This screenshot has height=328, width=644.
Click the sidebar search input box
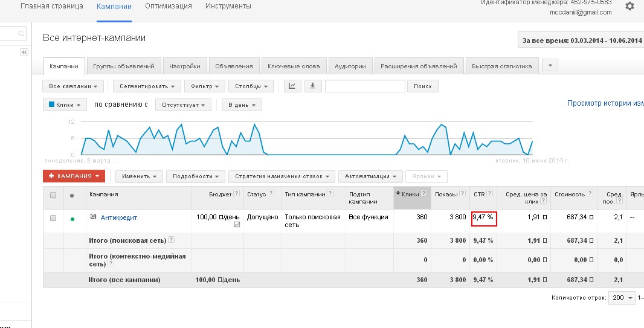coord(13,34)
